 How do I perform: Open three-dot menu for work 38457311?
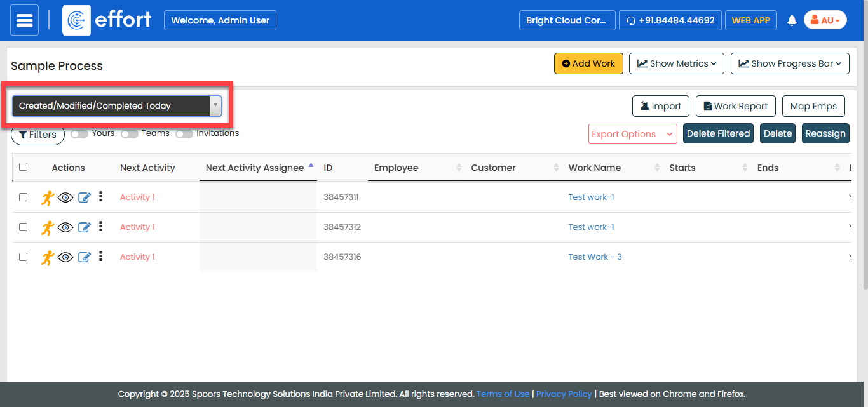click(x=100, y=197)
